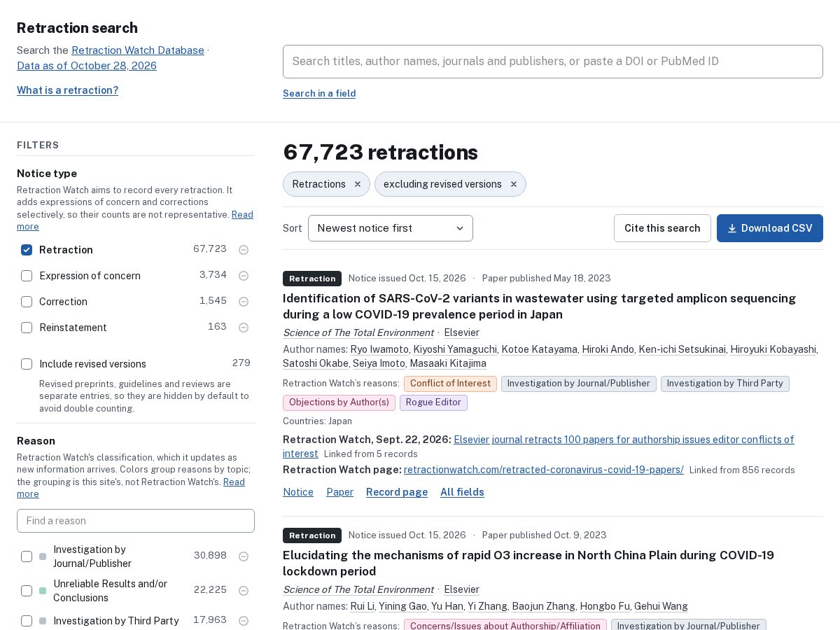Select author Masaaki Kitajima

tap(448, 363)
